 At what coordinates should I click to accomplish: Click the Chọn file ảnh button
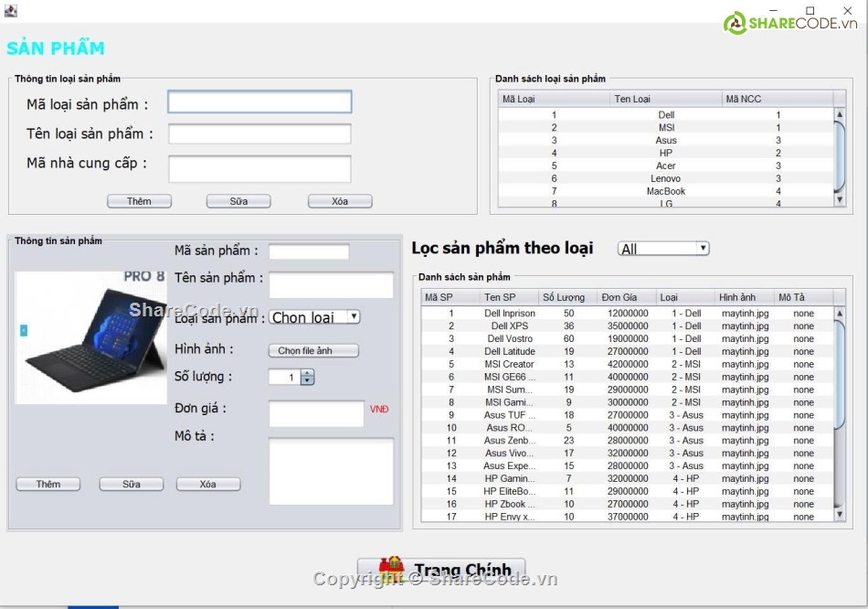(313, 351)
